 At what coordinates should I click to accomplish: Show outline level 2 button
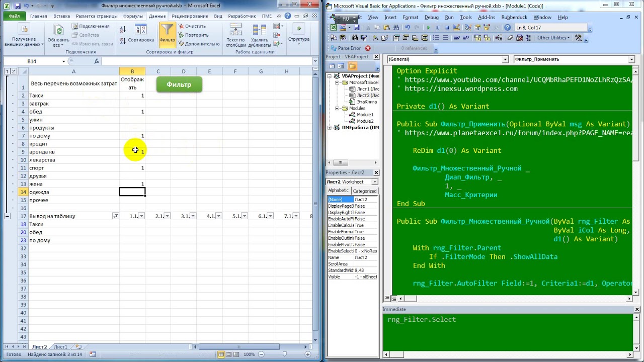tap(14, 71)
